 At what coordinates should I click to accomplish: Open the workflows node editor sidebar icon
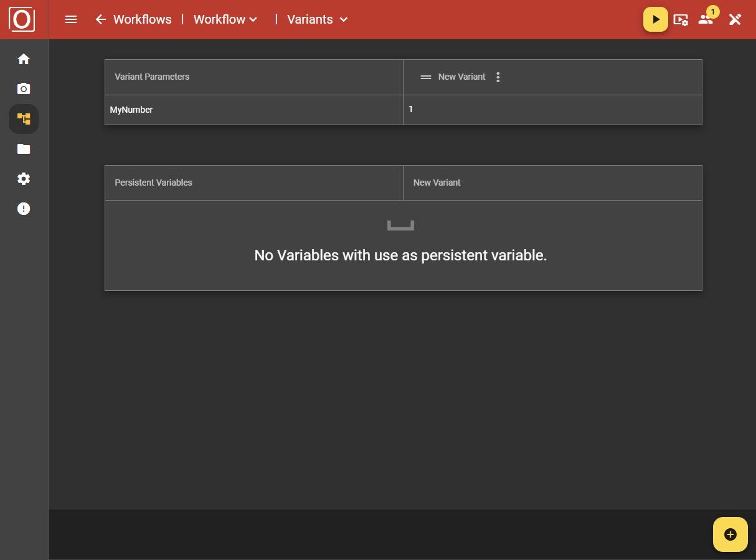point(24,118)
